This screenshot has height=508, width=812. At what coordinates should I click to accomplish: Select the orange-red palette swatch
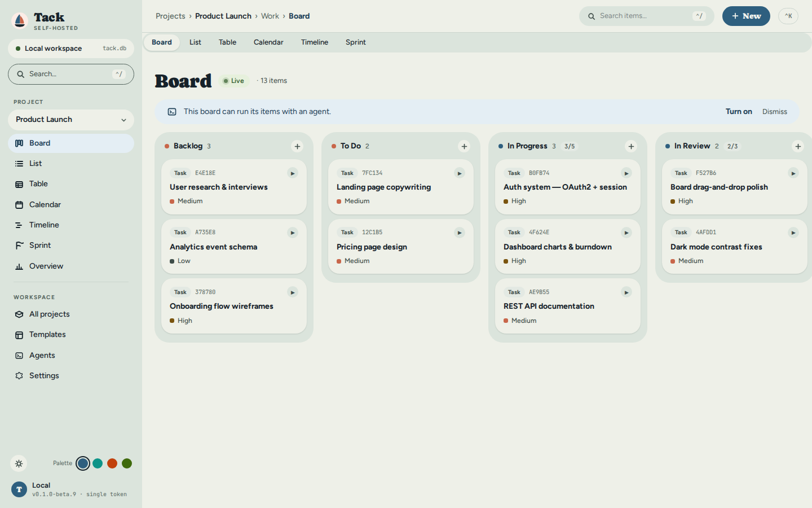tap(112, 463)
